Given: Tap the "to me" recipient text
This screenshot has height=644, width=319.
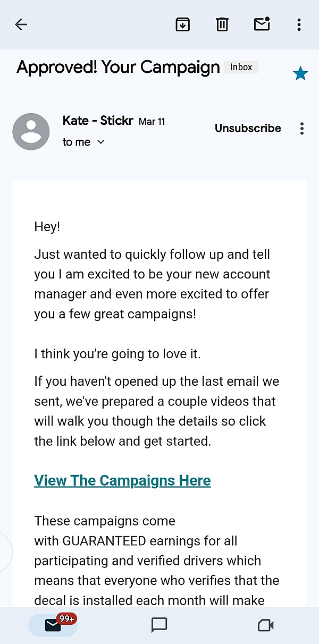Looking at the screenshot, I should pyautogui.click(x=76, y=142).
